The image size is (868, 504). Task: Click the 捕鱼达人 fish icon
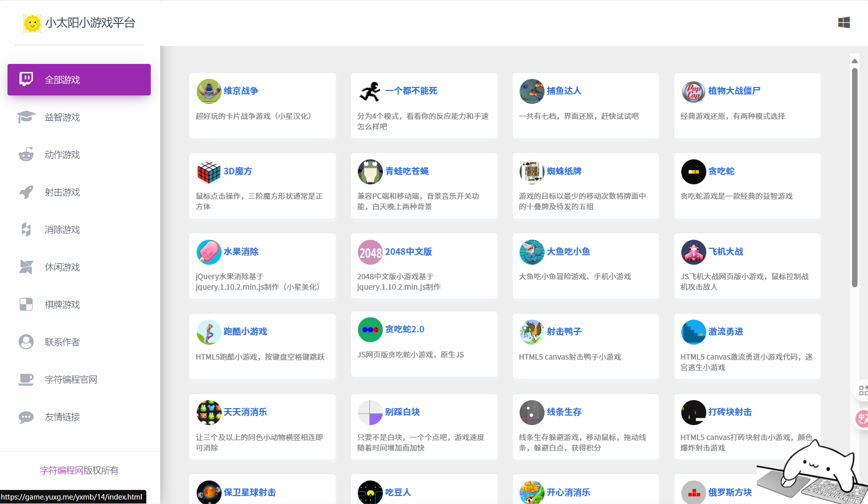pyautogui.click(x=532, y=91)
